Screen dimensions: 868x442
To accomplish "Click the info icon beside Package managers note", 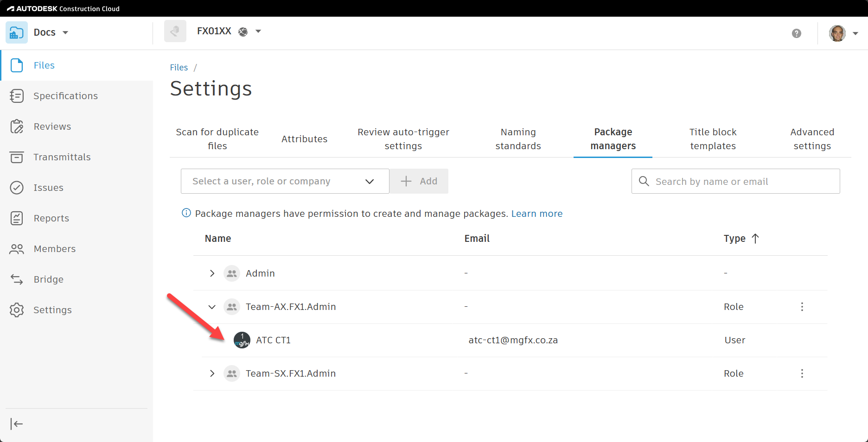I will (x=186, y=213).
